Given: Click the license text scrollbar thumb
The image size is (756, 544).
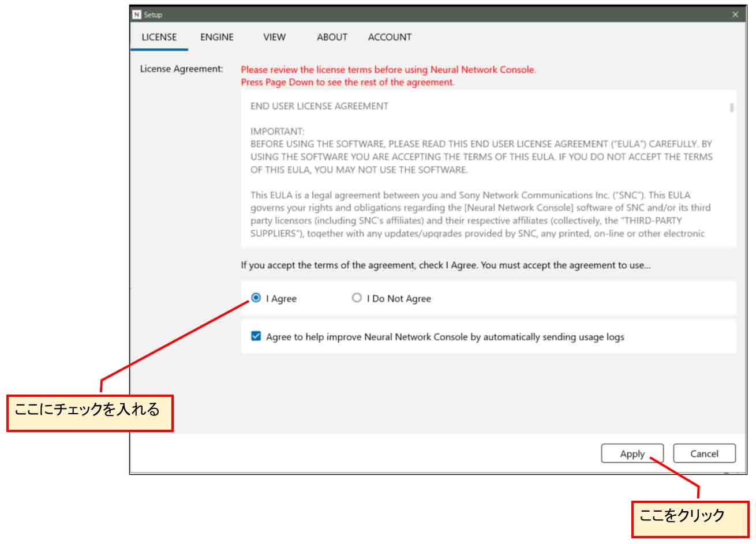Looking at the screenshot, I should coord(732,107).
